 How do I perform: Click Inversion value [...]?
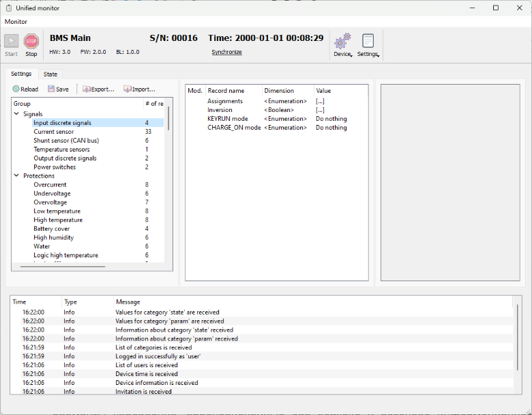[320, 110]
